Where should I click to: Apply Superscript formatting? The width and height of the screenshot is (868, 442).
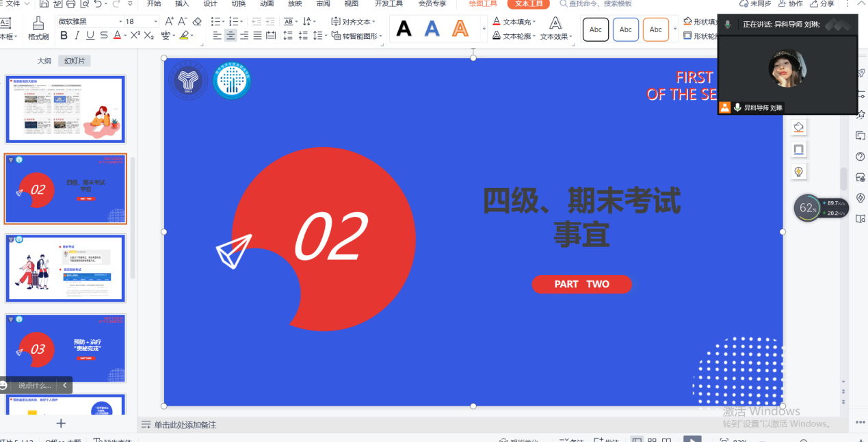(135, 35)
